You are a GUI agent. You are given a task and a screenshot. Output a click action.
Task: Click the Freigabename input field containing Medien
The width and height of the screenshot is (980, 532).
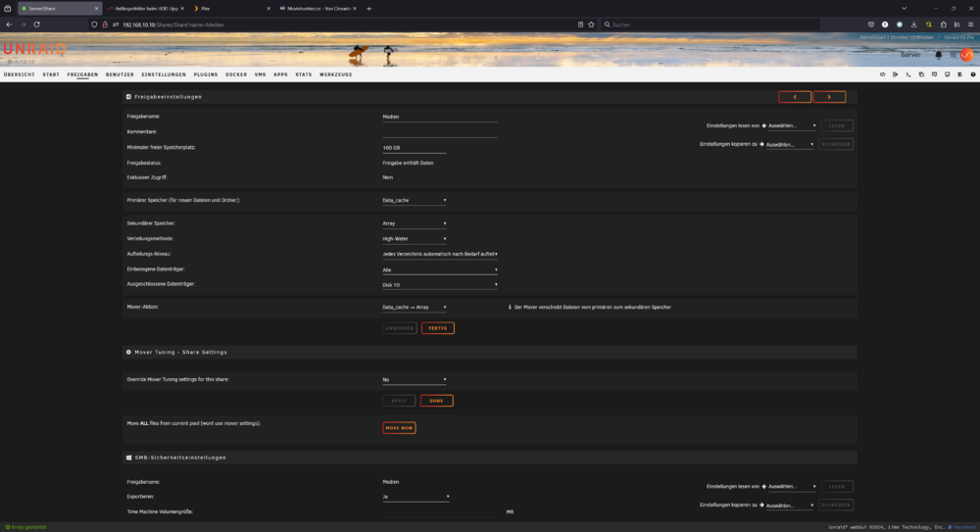(x=440, y=117)
